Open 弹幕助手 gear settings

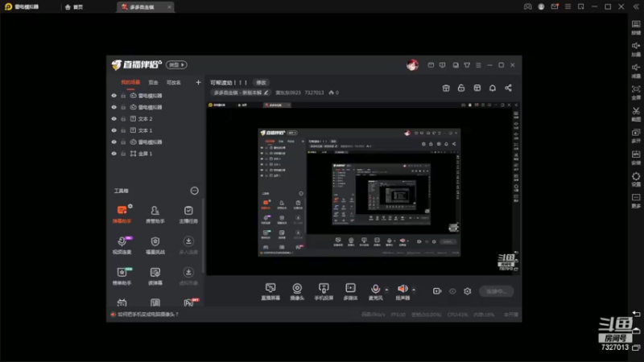(x=130, y=206)
